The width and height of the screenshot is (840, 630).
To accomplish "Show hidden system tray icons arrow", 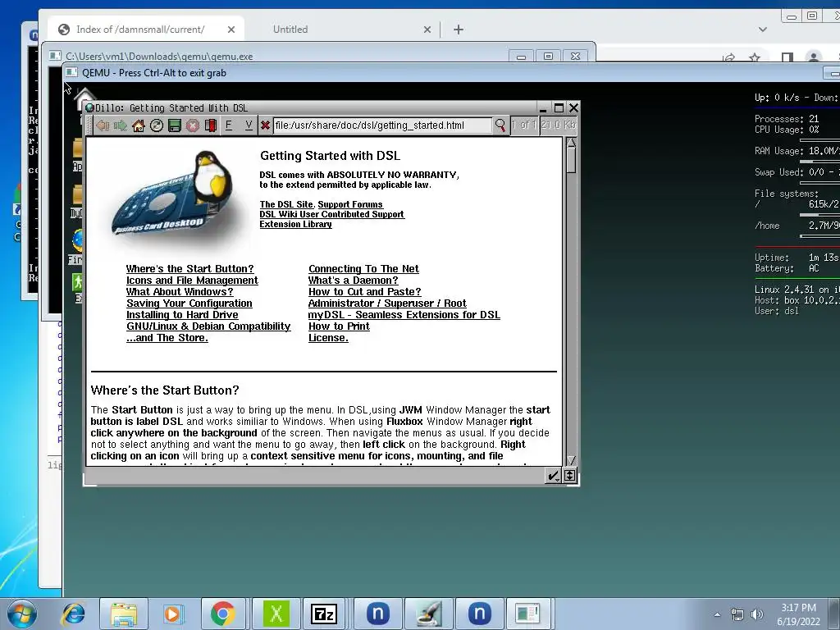I will pyautogui.click(x=717, y=614).
